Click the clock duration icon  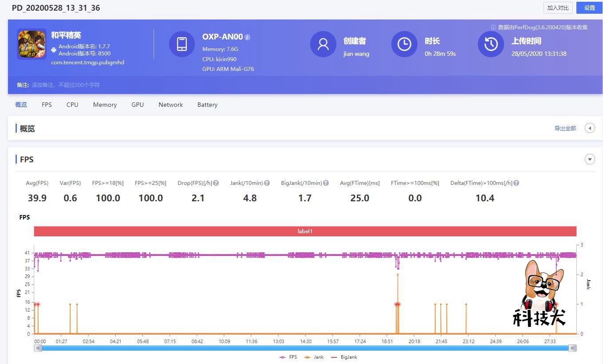pyautogui.click(x=404, y=44)
